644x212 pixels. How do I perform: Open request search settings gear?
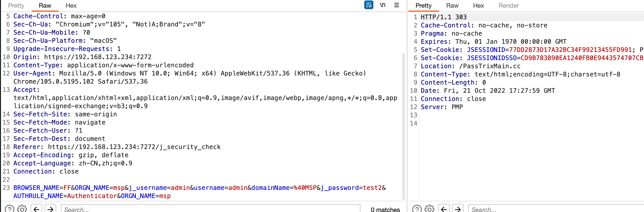(22, 209)
